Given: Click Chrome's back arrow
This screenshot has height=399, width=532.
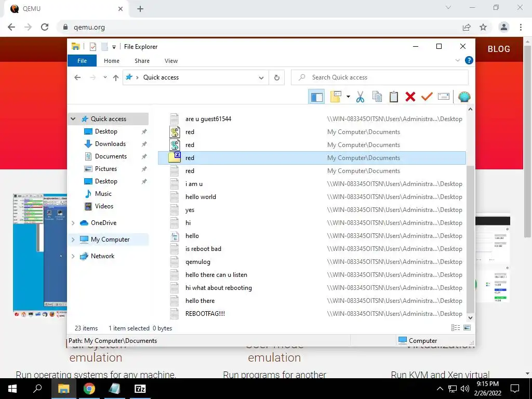Looking at the screenshot, I should click(11, 27).
